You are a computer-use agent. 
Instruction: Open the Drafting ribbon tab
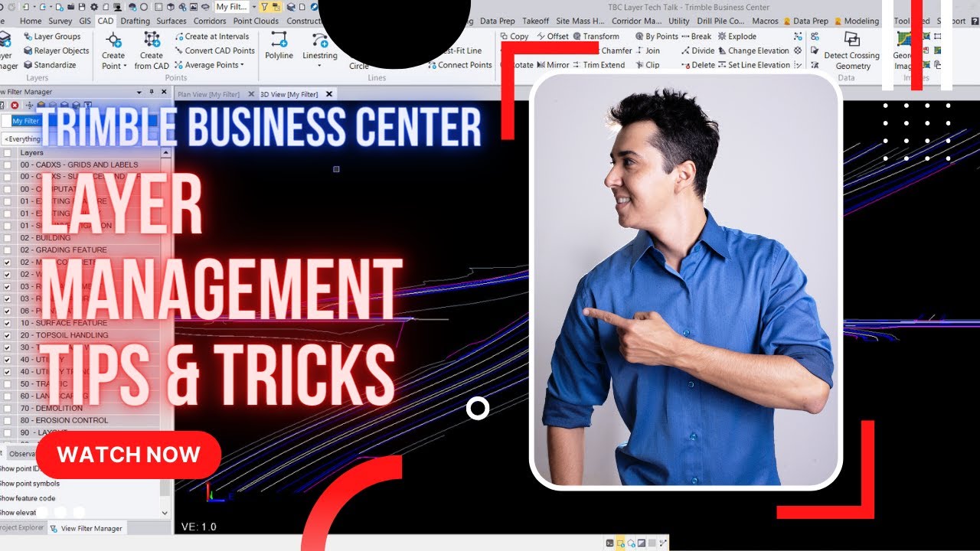point(136,21)
